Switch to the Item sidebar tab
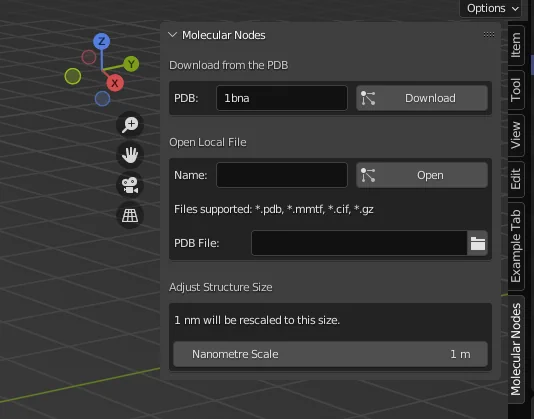This screenshot has height=419, width=534. coord(516,45)
